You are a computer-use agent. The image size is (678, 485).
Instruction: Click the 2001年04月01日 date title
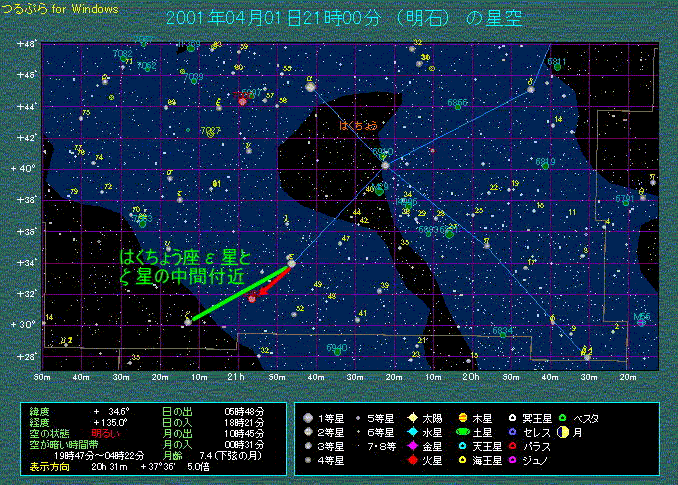tap(338, 19)
